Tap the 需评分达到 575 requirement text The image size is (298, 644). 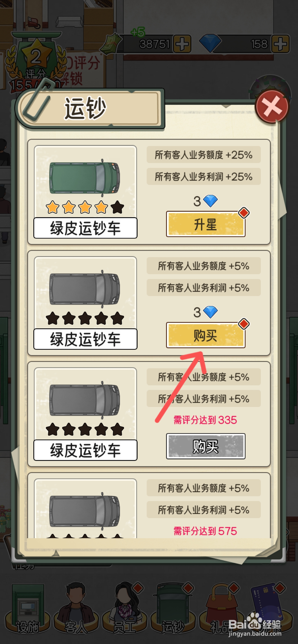click(205, 531)
